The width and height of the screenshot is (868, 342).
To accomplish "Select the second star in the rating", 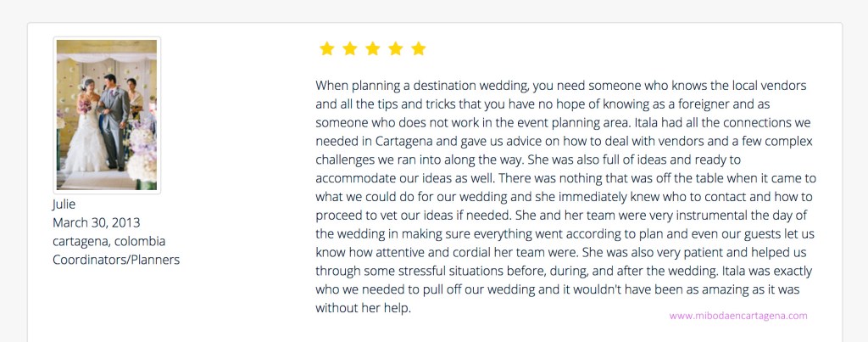I will coord(349,49).
